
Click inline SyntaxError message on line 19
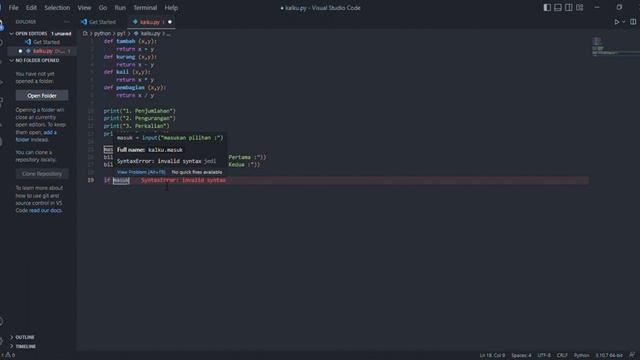(183, 180)
